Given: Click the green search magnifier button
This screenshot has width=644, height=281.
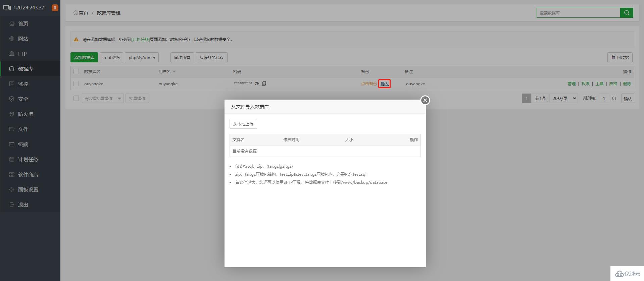Looking at the screenshot, I should pos(627,13).
